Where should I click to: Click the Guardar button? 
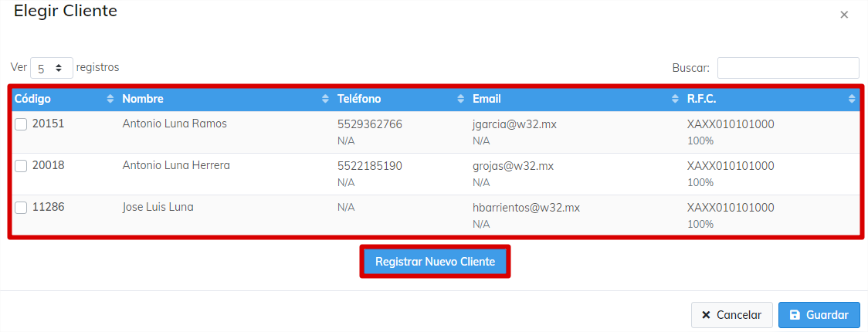point(819,315)
